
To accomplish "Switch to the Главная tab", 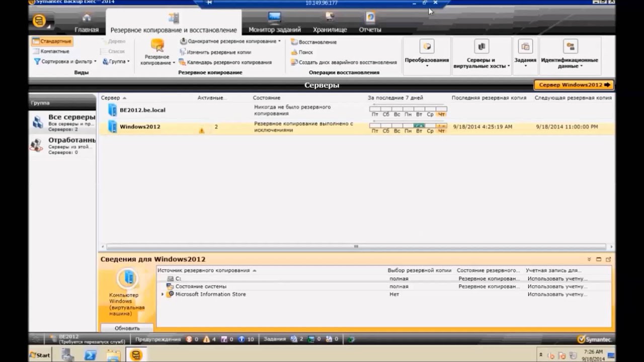I will pos(87,24).
